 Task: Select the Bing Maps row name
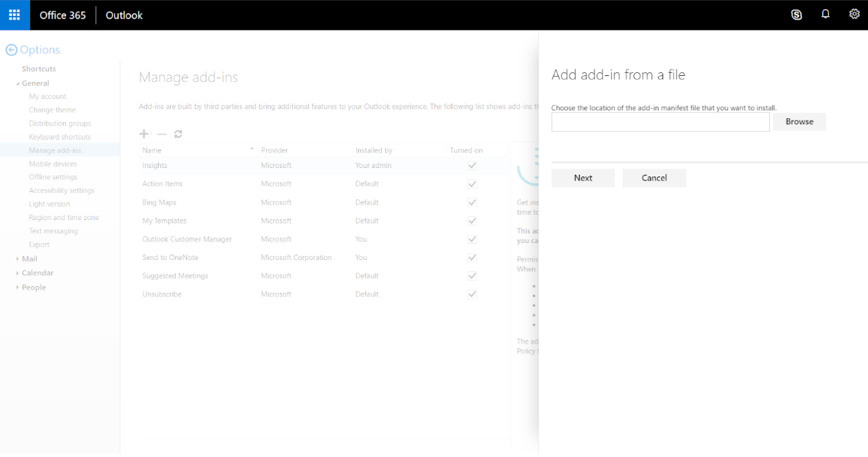click(x=159, y=202)
